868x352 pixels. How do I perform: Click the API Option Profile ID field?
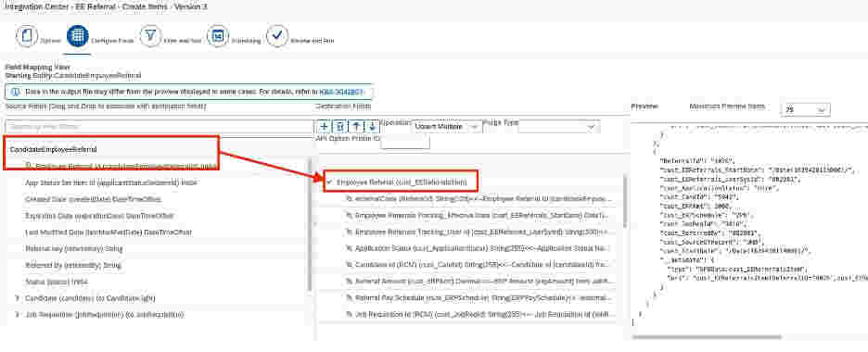[405, 142]
